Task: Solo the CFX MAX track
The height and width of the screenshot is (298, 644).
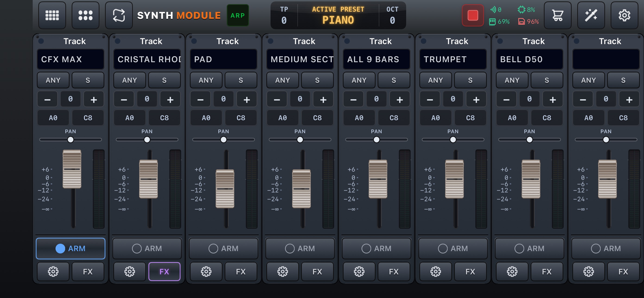Action: coord(88,80)
